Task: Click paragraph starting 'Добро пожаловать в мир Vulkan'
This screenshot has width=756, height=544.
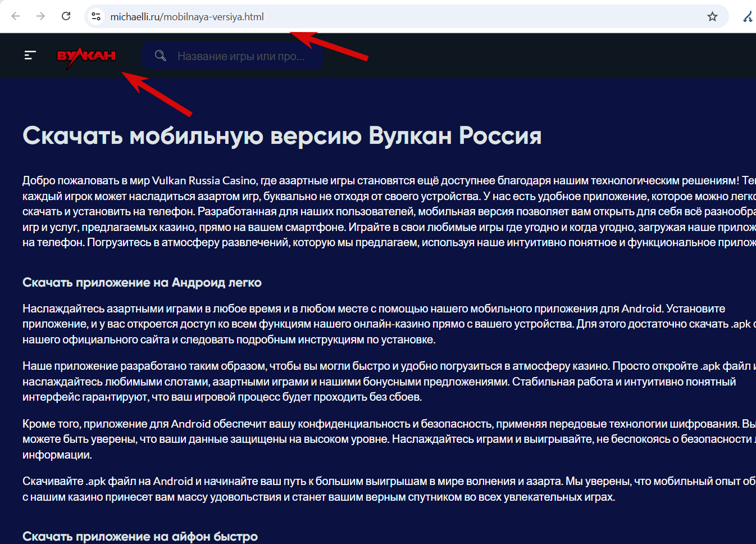Action: tap(389, 211)
